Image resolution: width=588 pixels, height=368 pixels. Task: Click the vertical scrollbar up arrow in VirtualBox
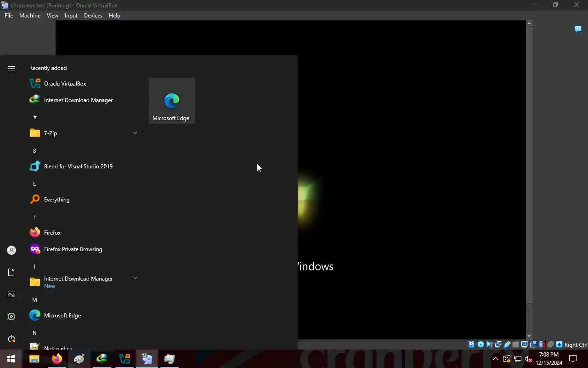point(529,23)
